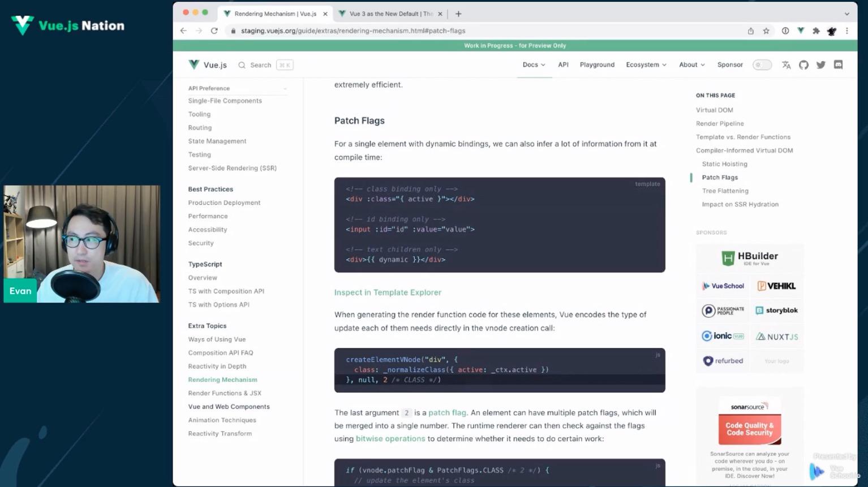This screenshot has height=487, width=868.
Task: Expand the Ecosystem dropdown menu
Action: click(x=646, y=65)
